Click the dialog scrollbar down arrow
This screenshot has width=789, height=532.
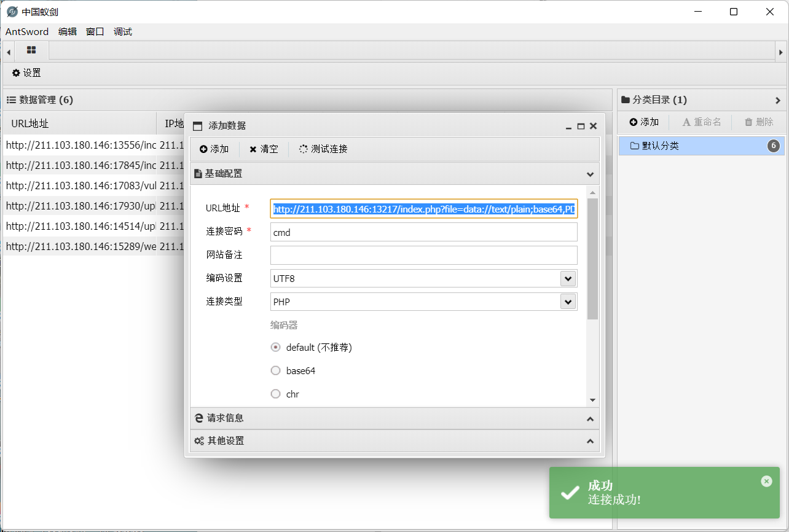(592, 400)
